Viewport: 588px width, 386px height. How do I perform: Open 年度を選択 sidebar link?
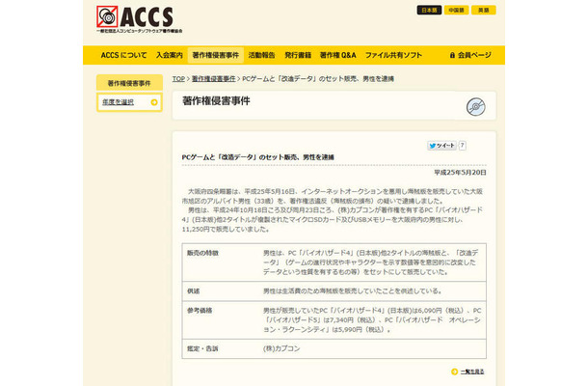118,101
